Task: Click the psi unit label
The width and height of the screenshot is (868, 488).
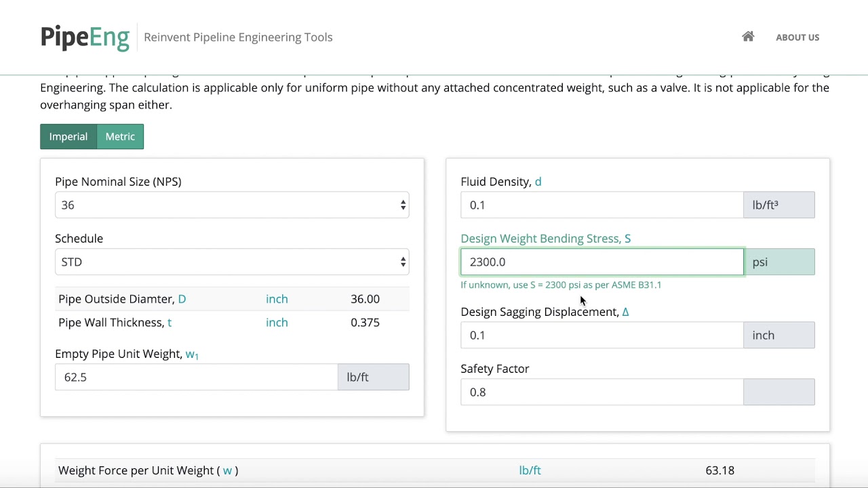Action: point(779,262)
